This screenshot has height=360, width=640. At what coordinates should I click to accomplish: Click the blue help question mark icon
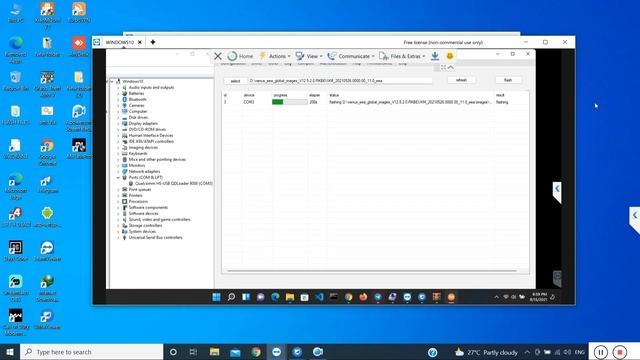click(x=433, y=352)
